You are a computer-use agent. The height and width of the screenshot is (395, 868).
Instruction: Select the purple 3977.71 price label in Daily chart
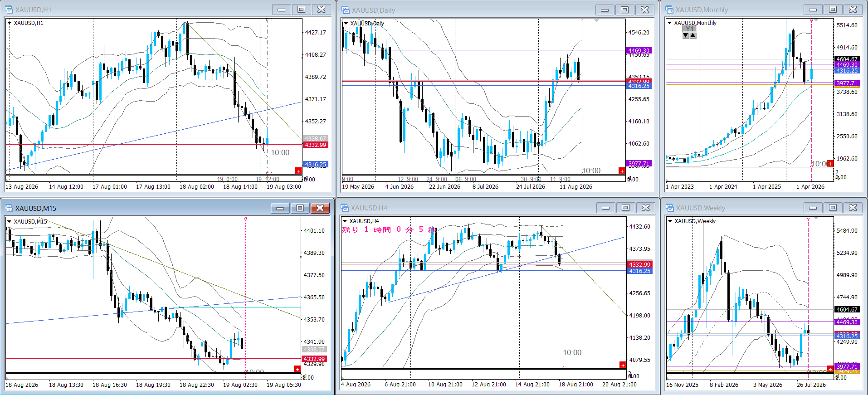(639, 164)
